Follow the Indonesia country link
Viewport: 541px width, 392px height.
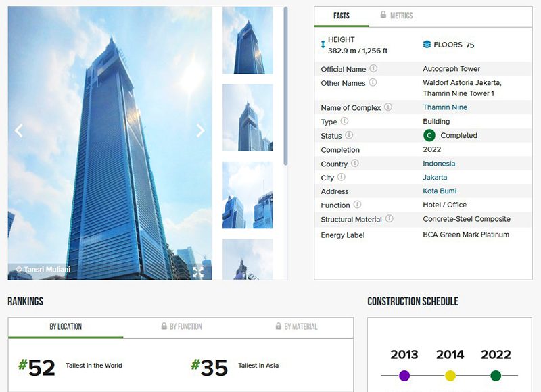[x=439, y=164]
